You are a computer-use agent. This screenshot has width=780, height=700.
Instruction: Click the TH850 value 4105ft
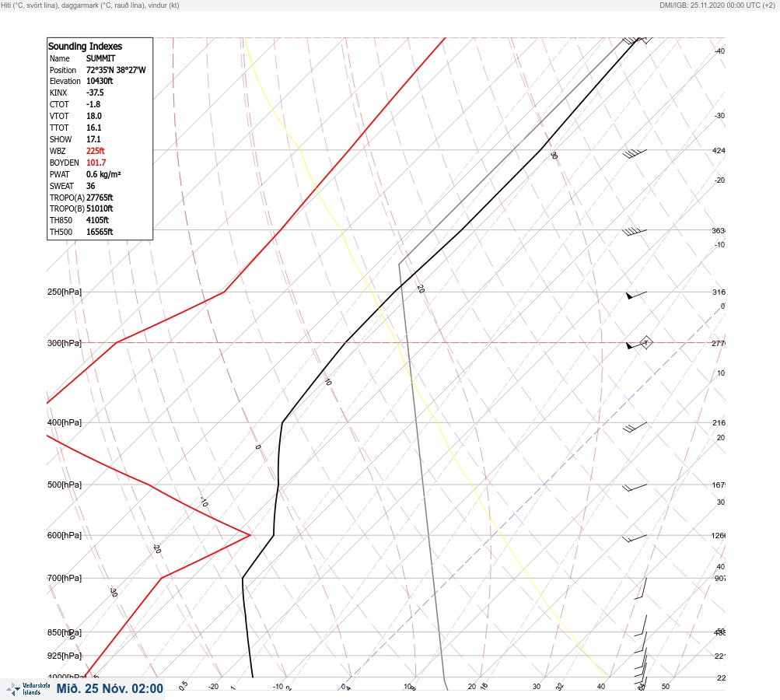[97, 220]
